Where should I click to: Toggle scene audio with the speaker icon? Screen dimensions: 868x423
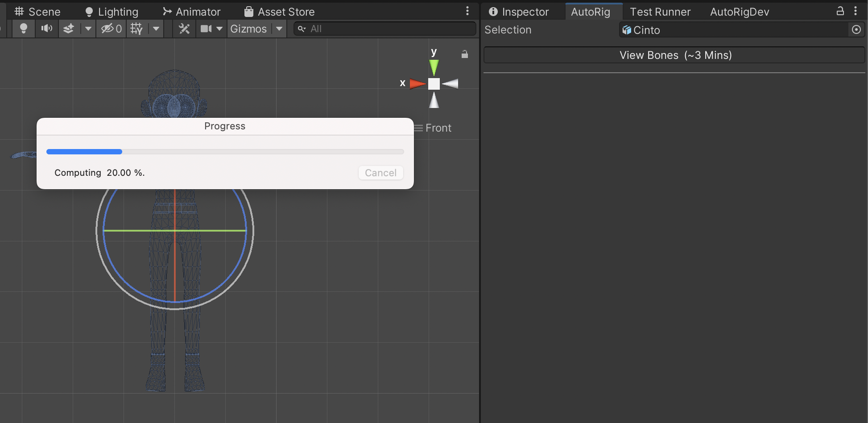[47, 29]
